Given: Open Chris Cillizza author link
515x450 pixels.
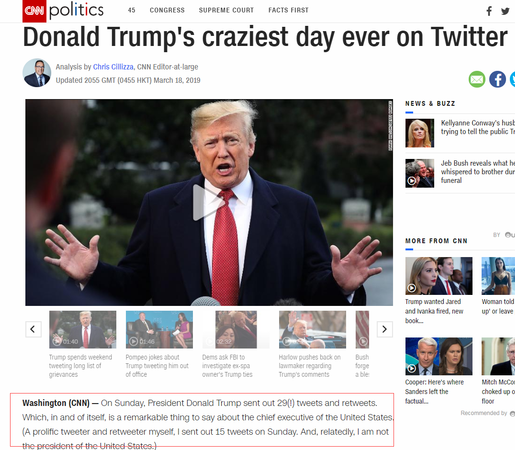Looking at the screenshot, I should (113, 67).
